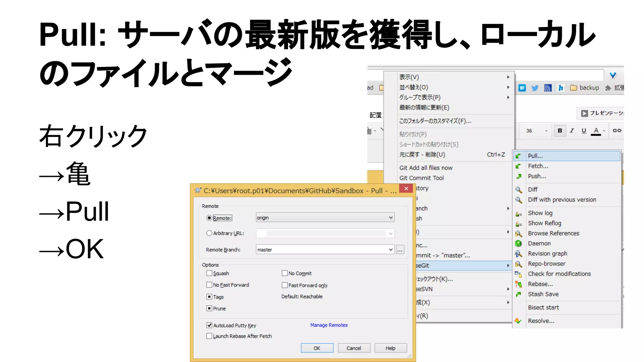The height and width of the screenshot is (362, 644).
Task: Toggle underline formatting in the background editor
Action: pos(584,130)
